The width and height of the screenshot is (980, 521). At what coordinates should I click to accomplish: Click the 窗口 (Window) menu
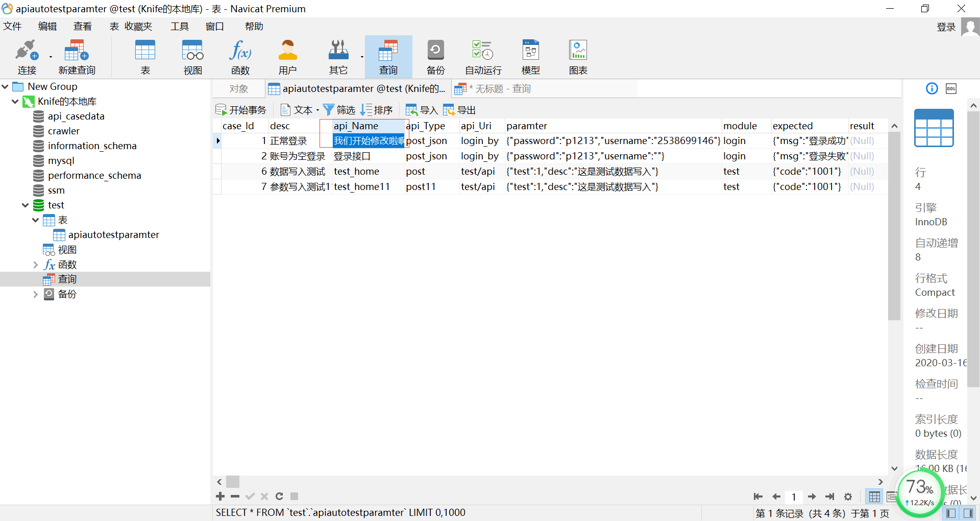[215, 26]
